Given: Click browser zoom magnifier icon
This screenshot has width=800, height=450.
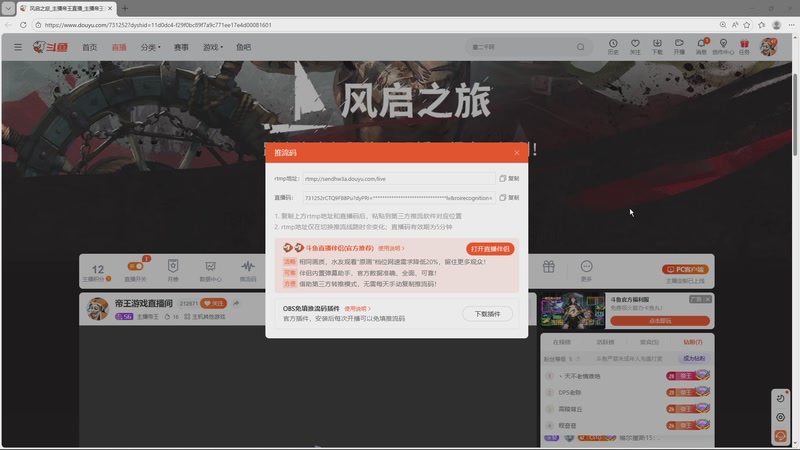Looking at the screenshot, I should tap(723, 24).
